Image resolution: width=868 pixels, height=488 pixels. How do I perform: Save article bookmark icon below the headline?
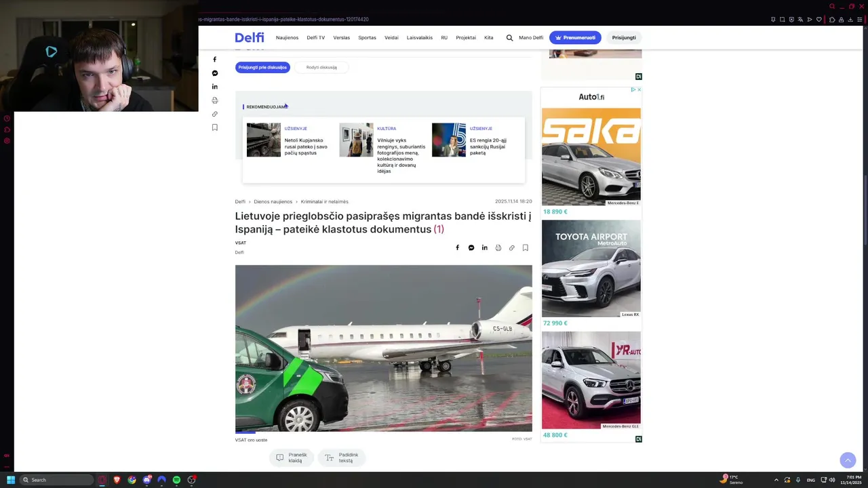(526, 248)
